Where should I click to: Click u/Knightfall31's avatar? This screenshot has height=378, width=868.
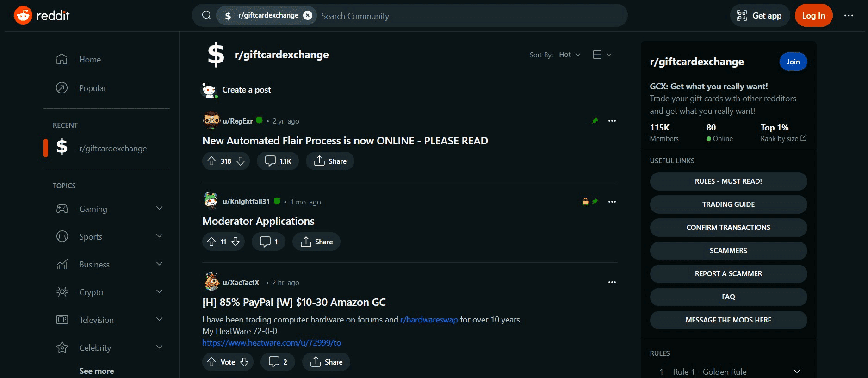tap(211, 201)
